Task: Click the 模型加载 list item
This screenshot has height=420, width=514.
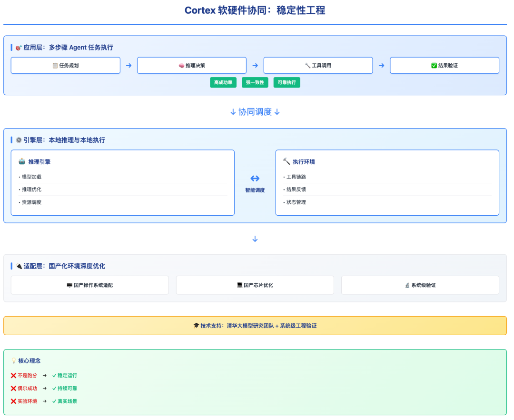Action: pyautogui.click(x=123, y=177)
